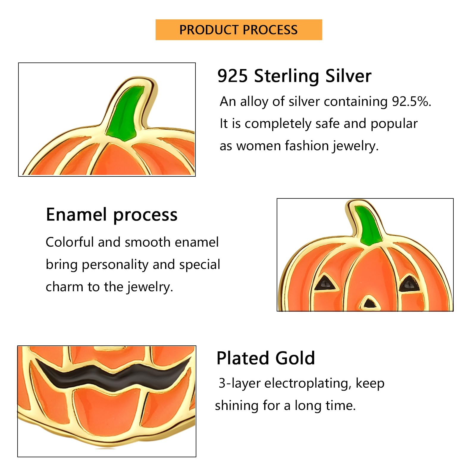Click the right triangular eye of pumpkin

click(x=410, y=284)
